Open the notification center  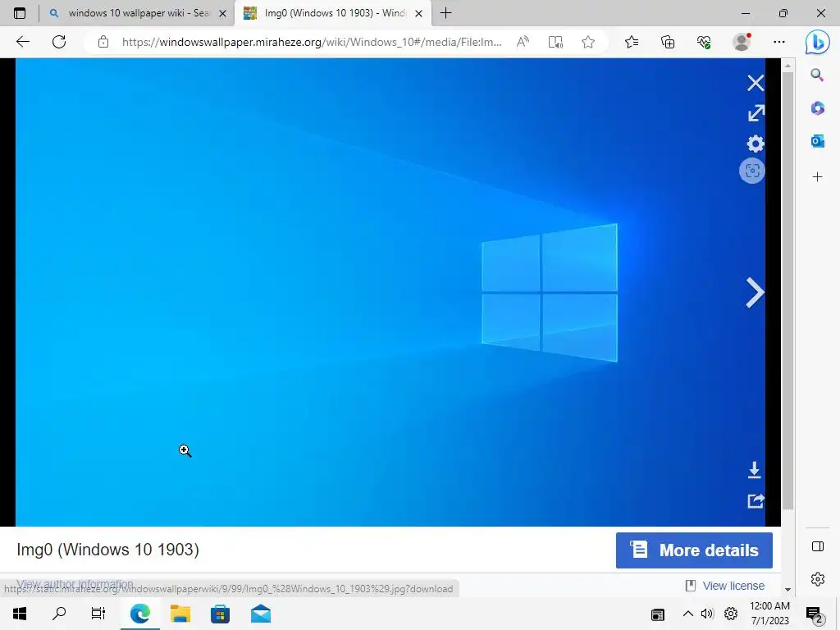pos(815,614)
